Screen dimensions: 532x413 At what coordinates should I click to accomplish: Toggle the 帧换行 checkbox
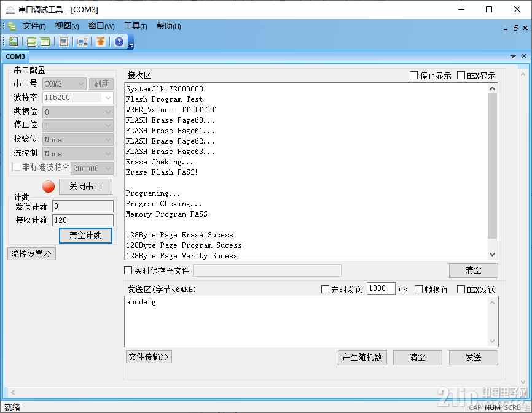coord(419,289)
